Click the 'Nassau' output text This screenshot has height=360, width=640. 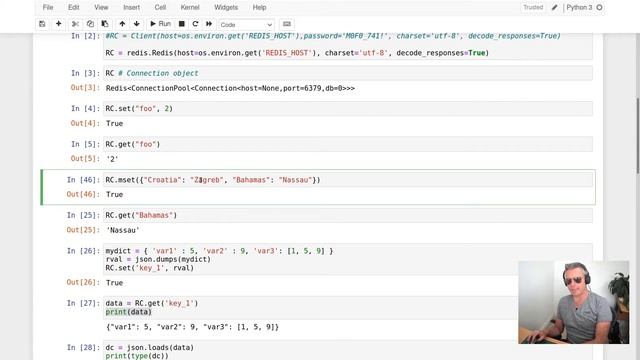[x=123, y=230]
